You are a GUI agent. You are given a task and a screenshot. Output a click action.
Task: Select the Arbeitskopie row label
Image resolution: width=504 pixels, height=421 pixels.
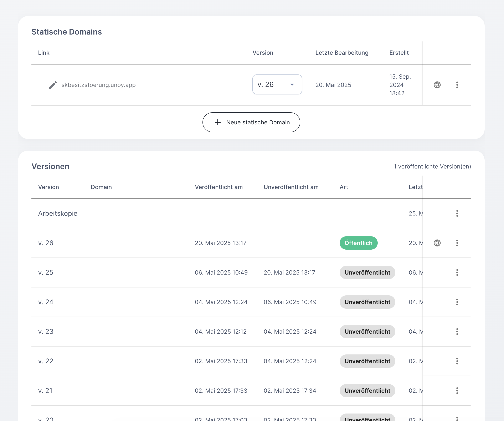tap(58, 213)
